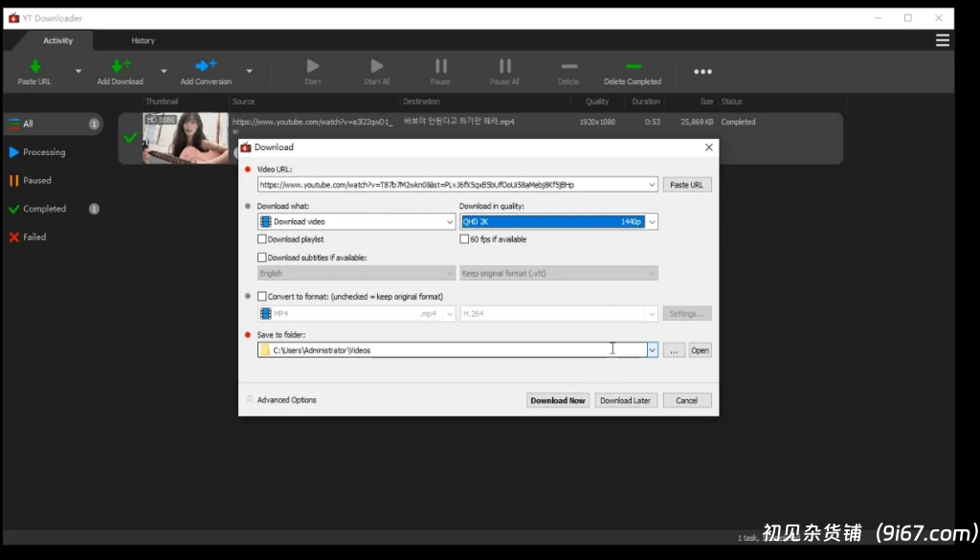Image resolution: width=980 pixels, height=560 pixels.
Task: Tick the Convert to format checkbox
Action: pyautogui.click(x=262, y=297)
